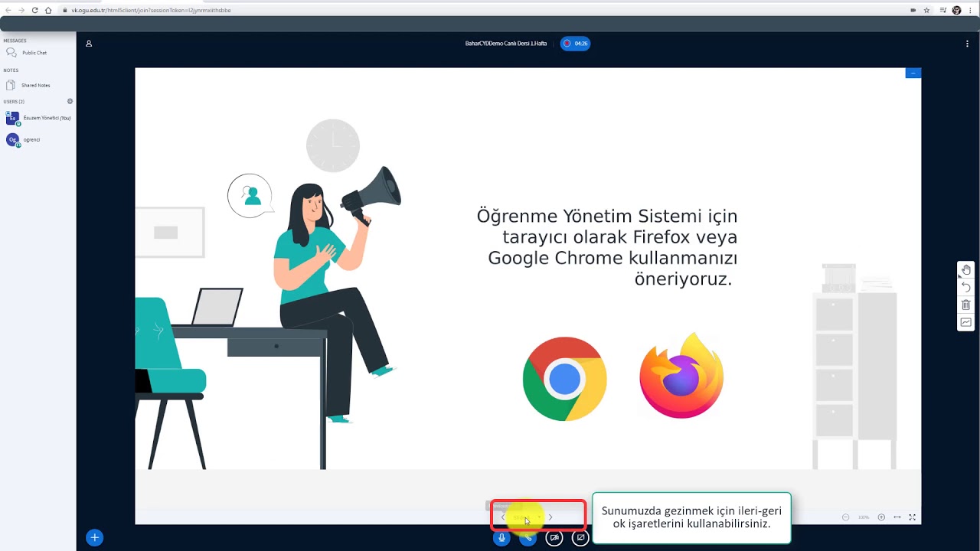Viewport: 980px width, 551px height.
Task: Share your screen
Action: pyautogui.click(x=580, y=538)
